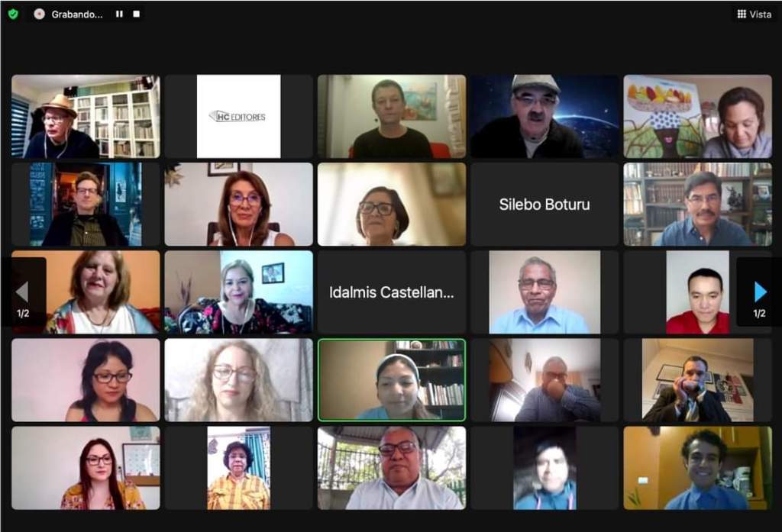Viewport: 782px width, 532px height.
Task: Select the HC Editores participant tile
Action: click(x=239, y=116)
